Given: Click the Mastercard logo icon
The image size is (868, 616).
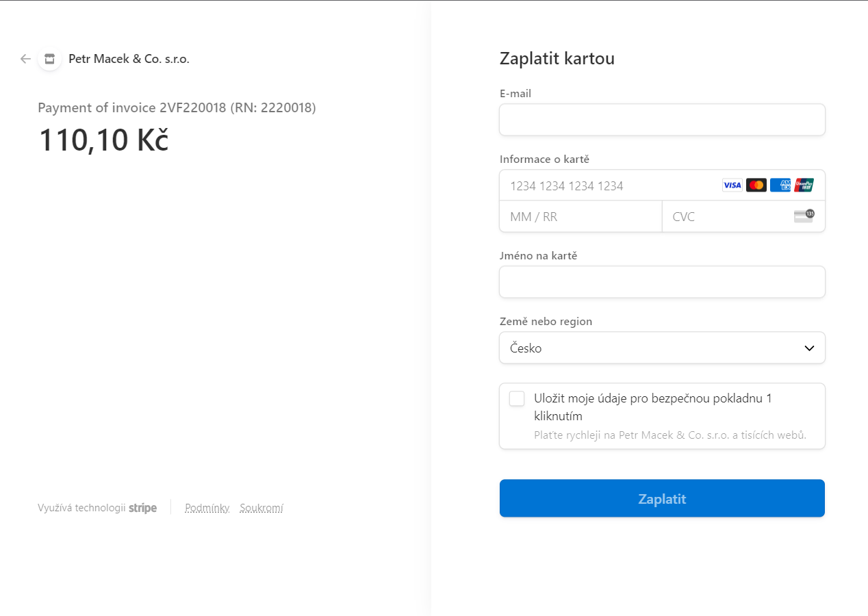Looking at the screenshot, I should click(x=756, y=185).
